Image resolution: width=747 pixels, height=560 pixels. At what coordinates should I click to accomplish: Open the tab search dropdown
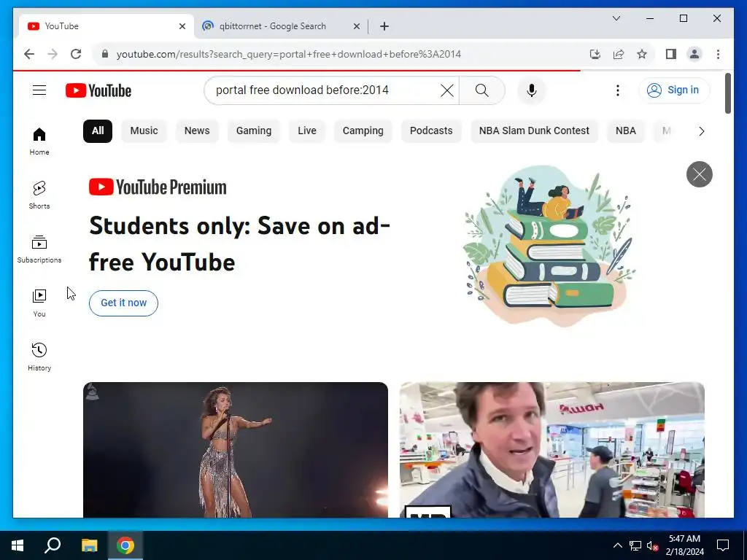point(616,18)
